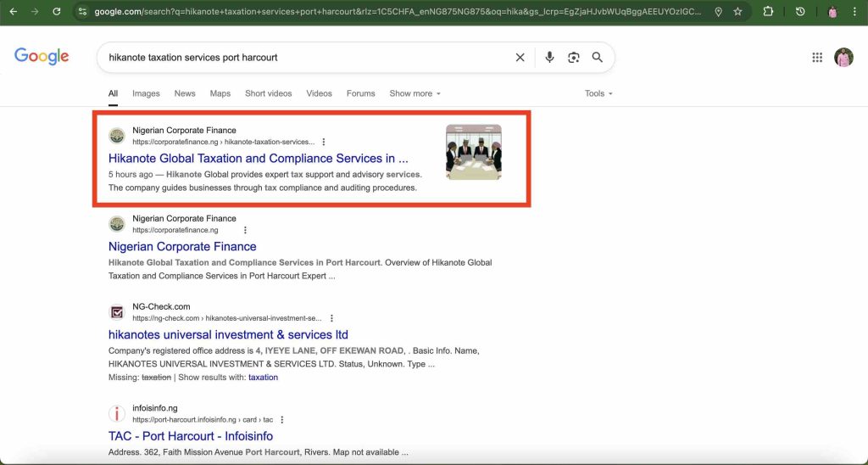
Task: Switch to the Maps tab
Action: click(x=220, y=93)
